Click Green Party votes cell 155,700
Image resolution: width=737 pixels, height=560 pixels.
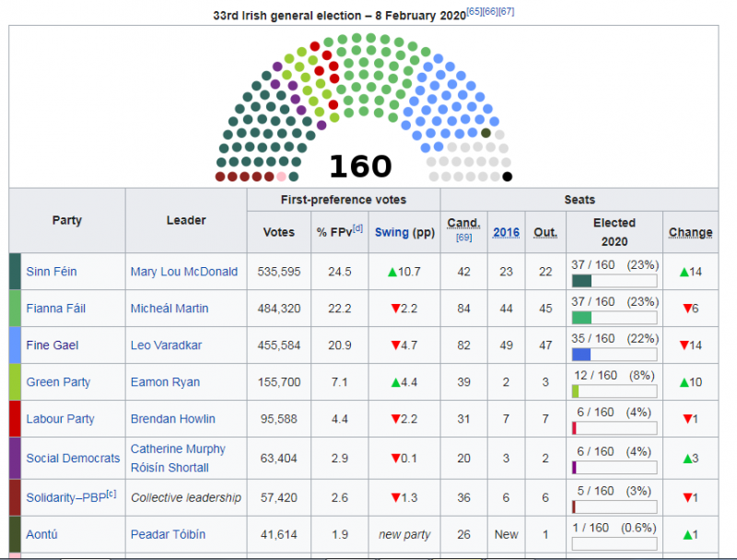(279, 382)
